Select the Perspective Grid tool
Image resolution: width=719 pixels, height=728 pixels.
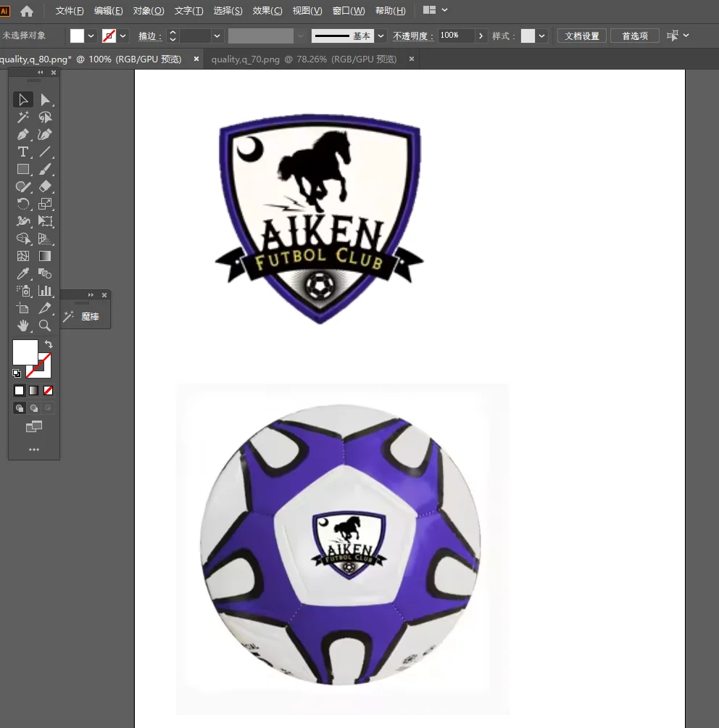click(45, 239)
